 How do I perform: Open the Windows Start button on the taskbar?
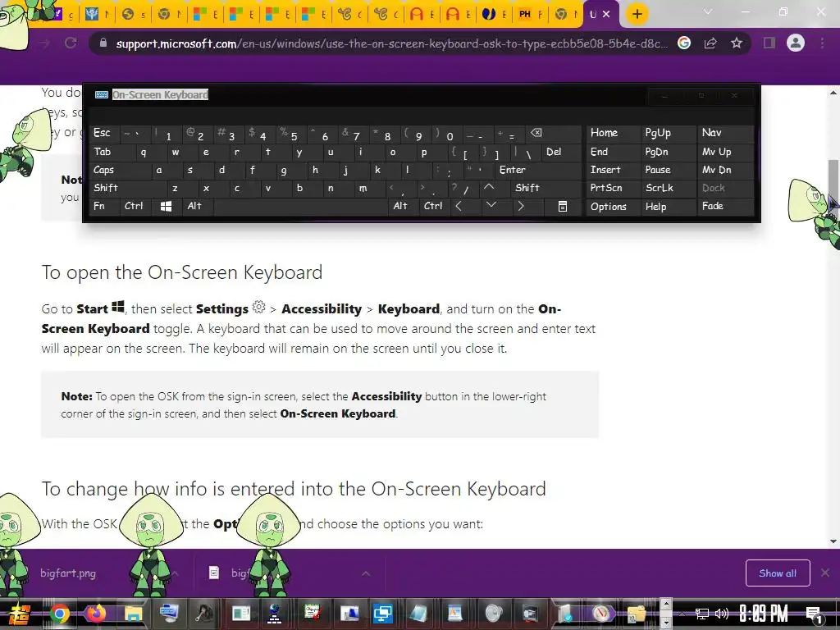coord(19,614)
